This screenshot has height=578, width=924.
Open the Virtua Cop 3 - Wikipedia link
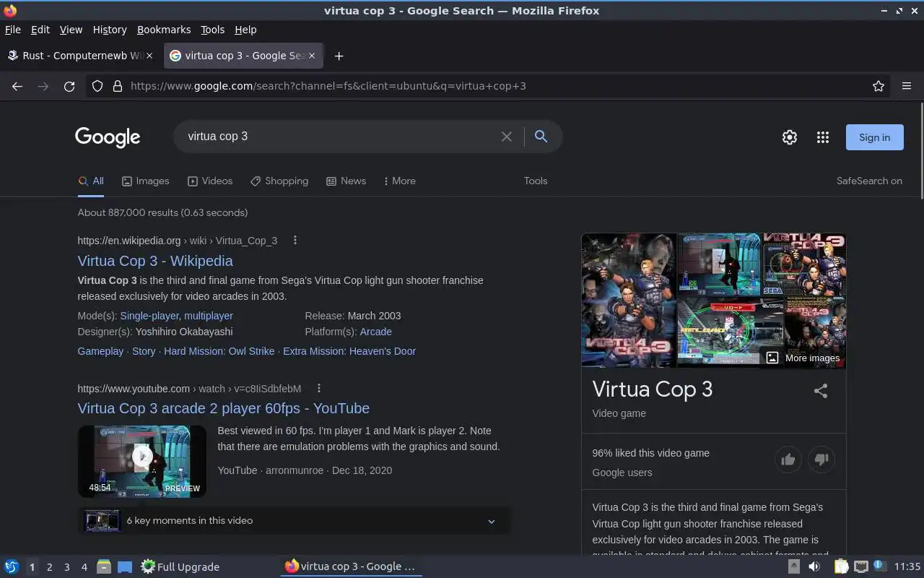point(155,261)
